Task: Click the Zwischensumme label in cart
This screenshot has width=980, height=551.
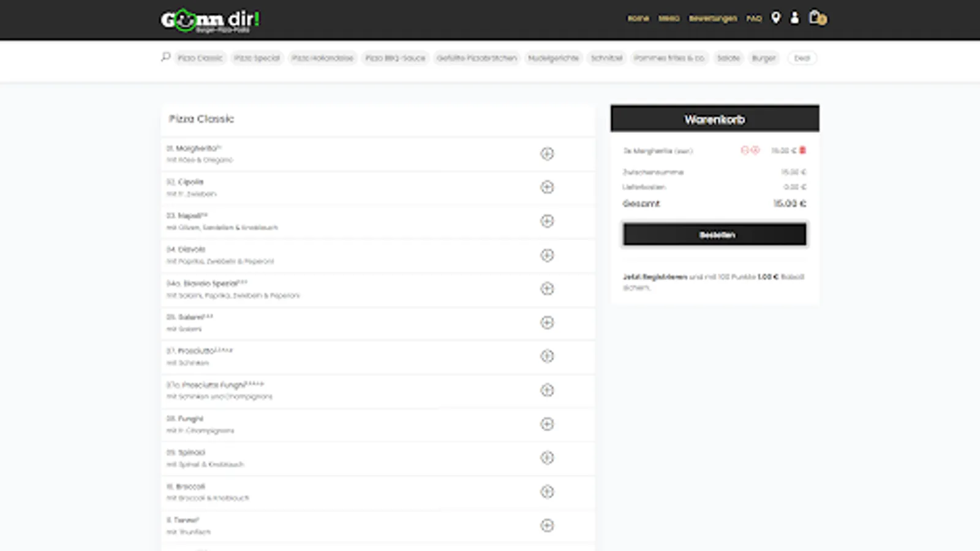Action: click(x=653, y=172)
